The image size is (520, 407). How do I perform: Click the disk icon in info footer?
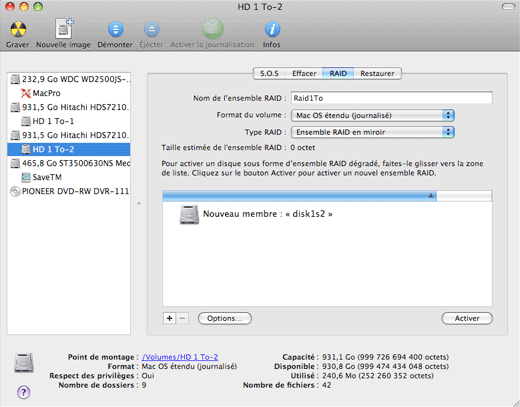pyautogui.click(x=24, y=362)
